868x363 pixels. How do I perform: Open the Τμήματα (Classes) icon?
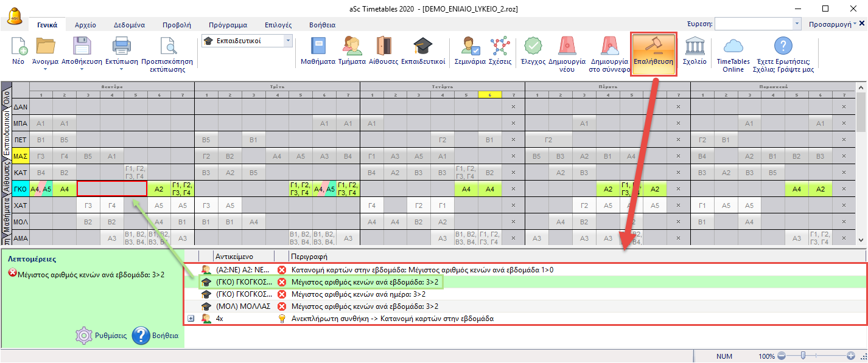pos(351,47)
